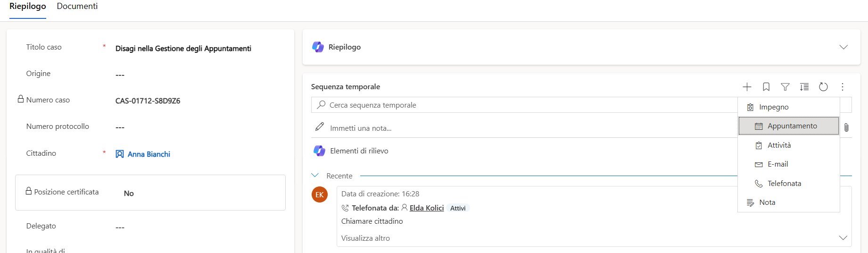Click the sort/expand all records icon
This screenshot has height=253, width=868.
point(804,87)
